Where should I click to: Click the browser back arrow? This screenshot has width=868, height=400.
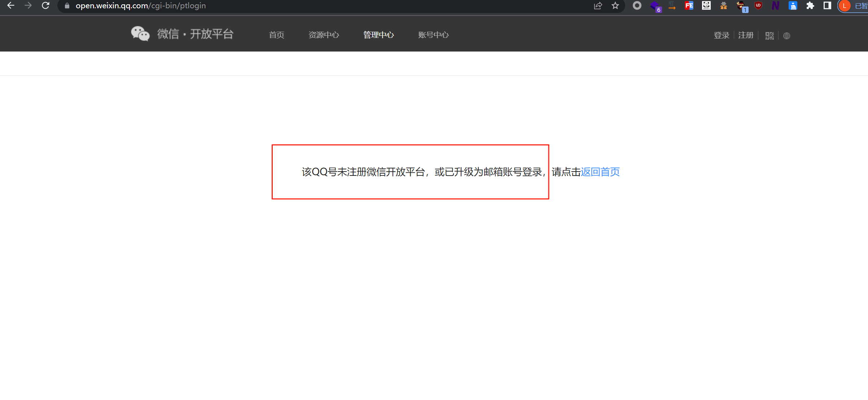click(x=11, y=6)
